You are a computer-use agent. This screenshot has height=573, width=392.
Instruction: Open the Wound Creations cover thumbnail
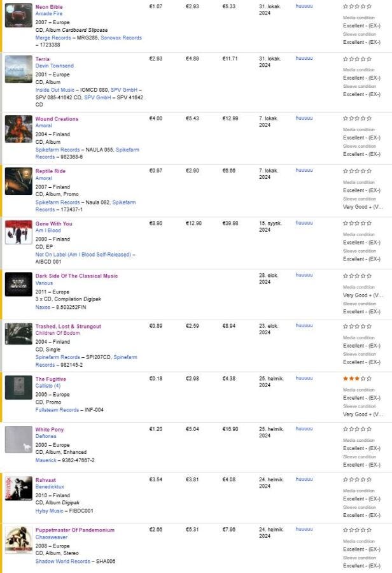18,129
